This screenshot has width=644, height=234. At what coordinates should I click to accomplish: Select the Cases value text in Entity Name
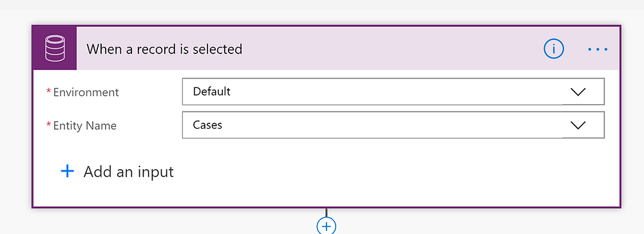(207, 125)
